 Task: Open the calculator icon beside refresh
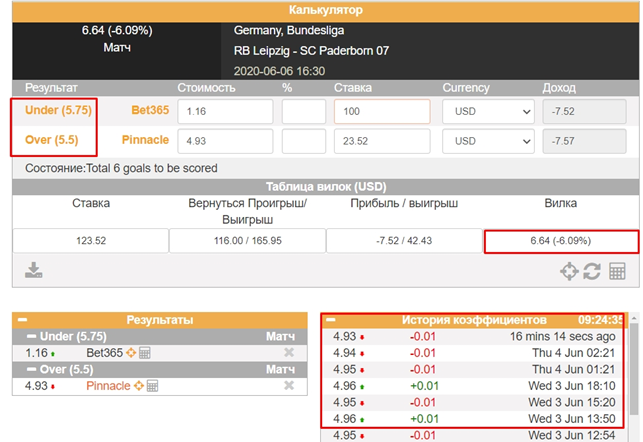(x=617, y=272)
